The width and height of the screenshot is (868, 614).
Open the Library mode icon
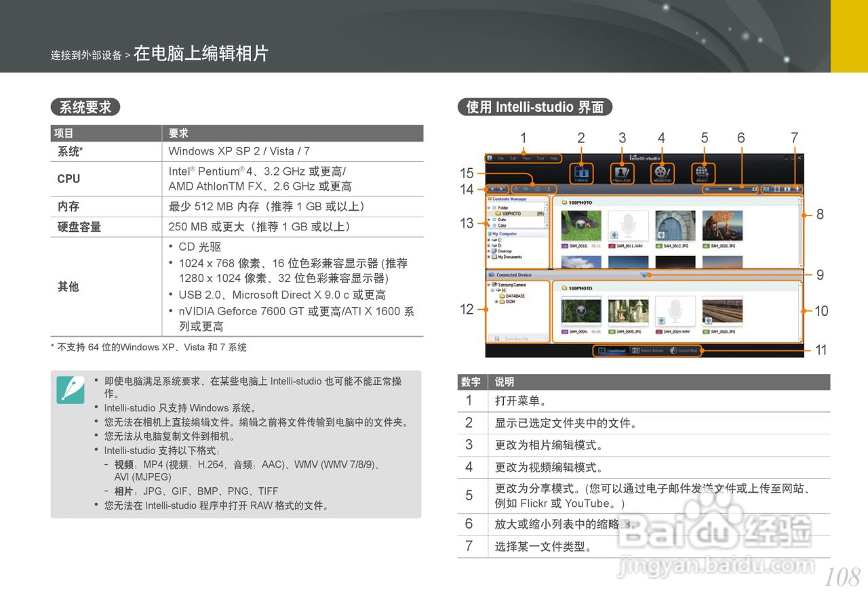[581, 173]
